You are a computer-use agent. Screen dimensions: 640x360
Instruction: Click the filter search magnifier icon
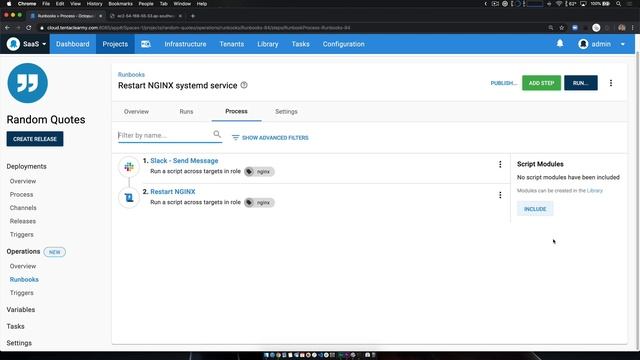[217, 134]
